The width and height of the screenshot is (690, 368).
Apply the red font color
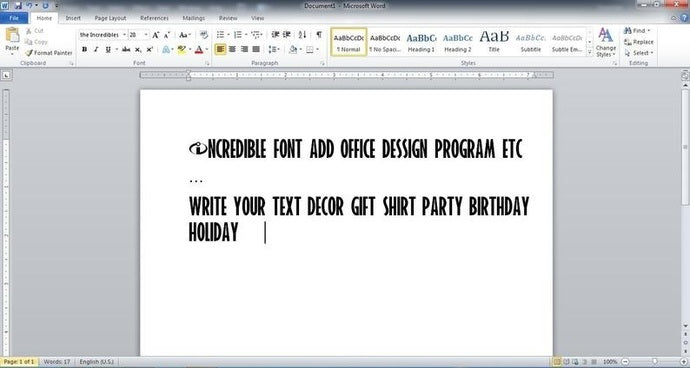198,49
